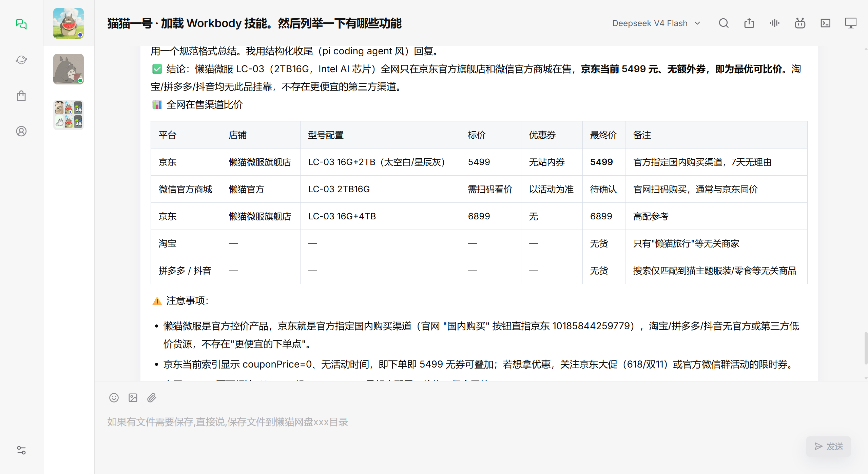Viewport: 868px width, 474px height.
Task: Open the shopping bag store icon
Action: (x=21, y=96)
